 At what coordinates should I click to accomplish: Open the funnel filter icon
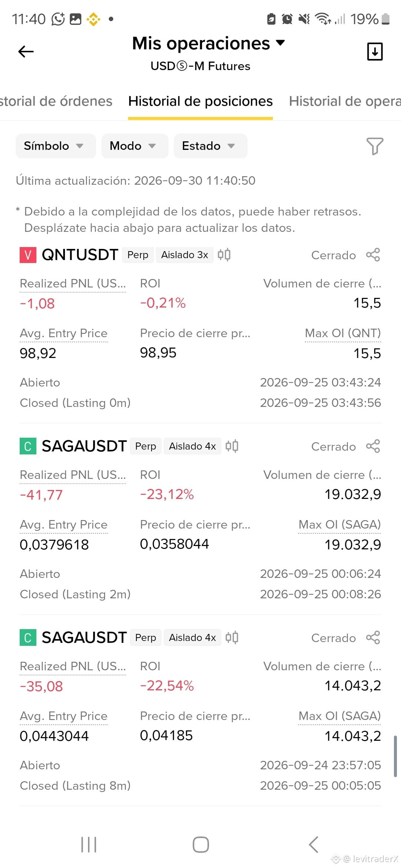click(x=375, y=146)
